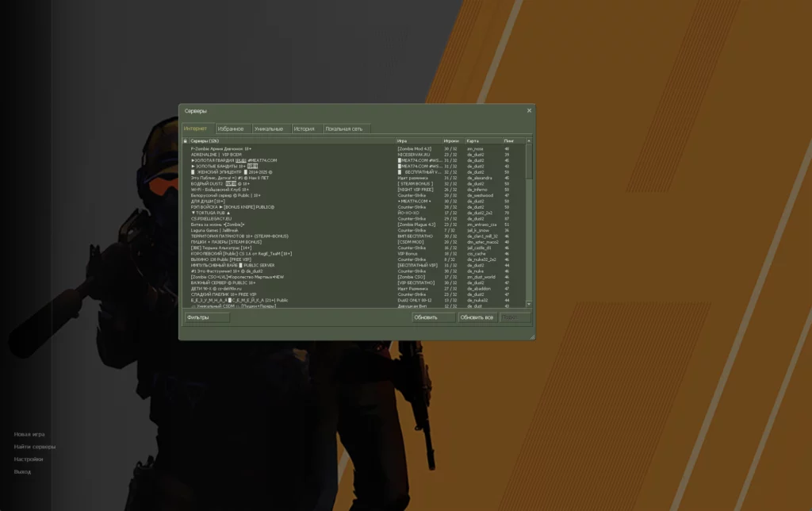Select the ИМПУЛЬСИВНЫЙ ВАЙБ PUBLIC SERVER row
Image resolution: width=812 pixels, height=511 pixels.
(354, 265)
